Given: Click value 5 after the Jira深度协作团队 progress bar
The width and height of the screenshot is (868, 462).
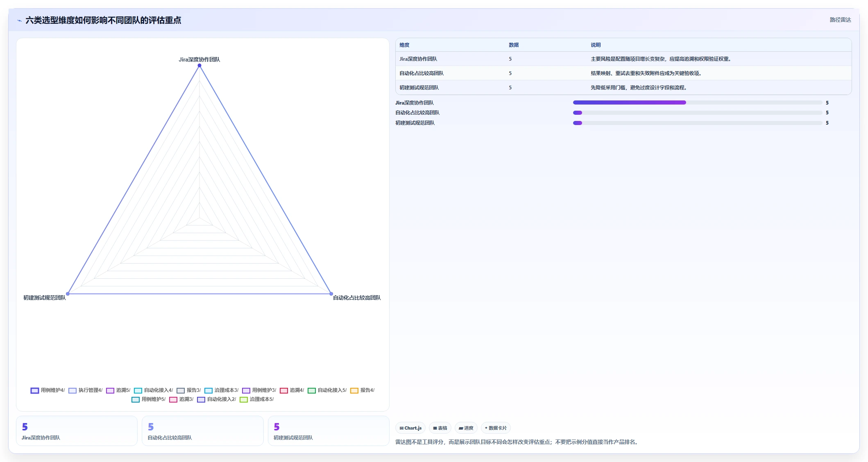Looking at the screenshot, I should click(x=827, y=103).
